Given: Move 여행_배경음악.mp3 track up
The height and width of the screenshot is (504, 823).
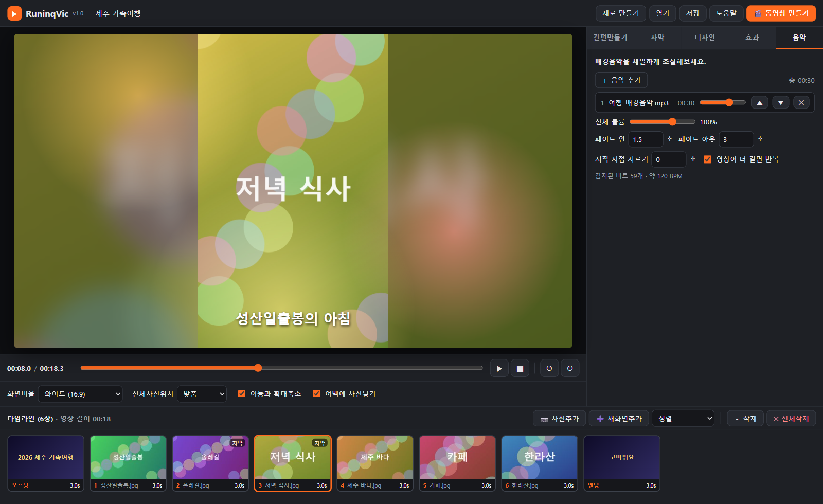Looking at the screenshot, I should click(x=759, y=102).
